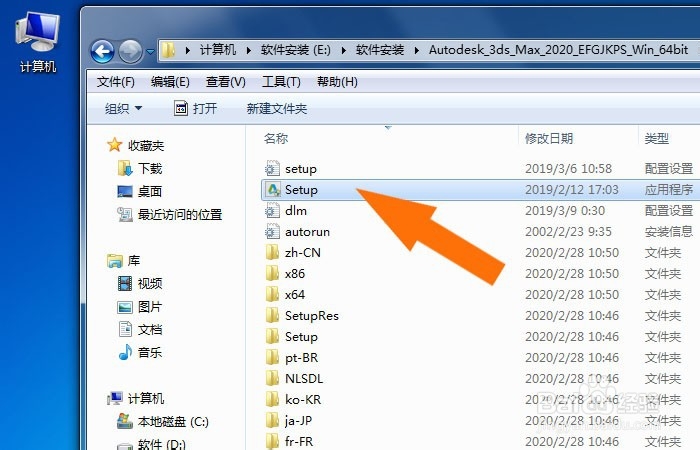Viewport: 700px width, 450px height.
Task: Open 最近访问的位置 in favorites
Action: (x=180, y=215)
